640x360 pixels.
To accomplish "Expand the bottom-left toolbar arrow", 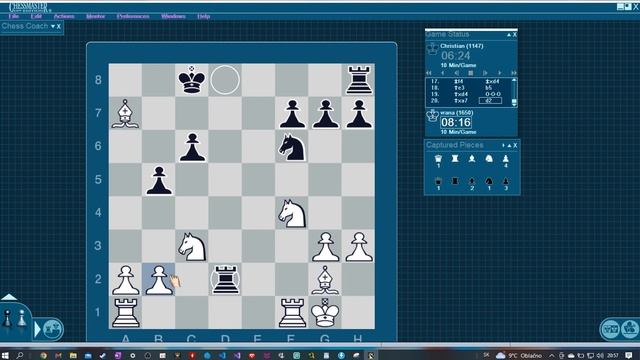I will point(38,329).
